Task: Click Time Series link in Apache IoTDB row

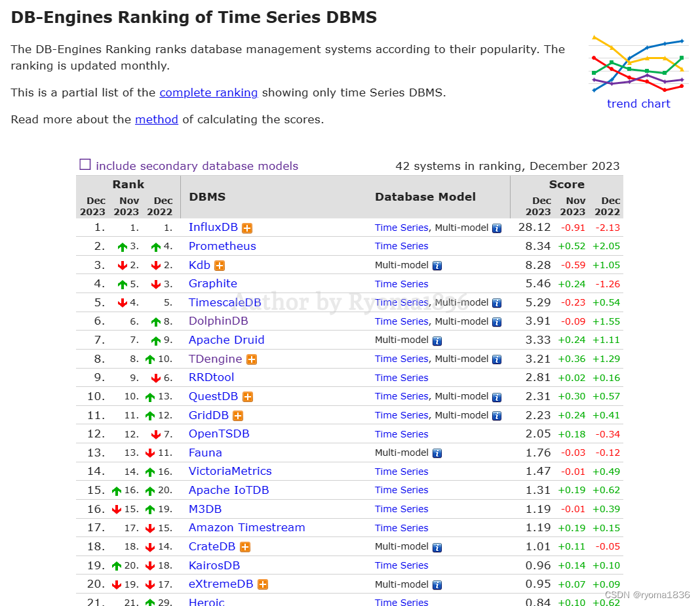Action: click(x=401, y=490)
